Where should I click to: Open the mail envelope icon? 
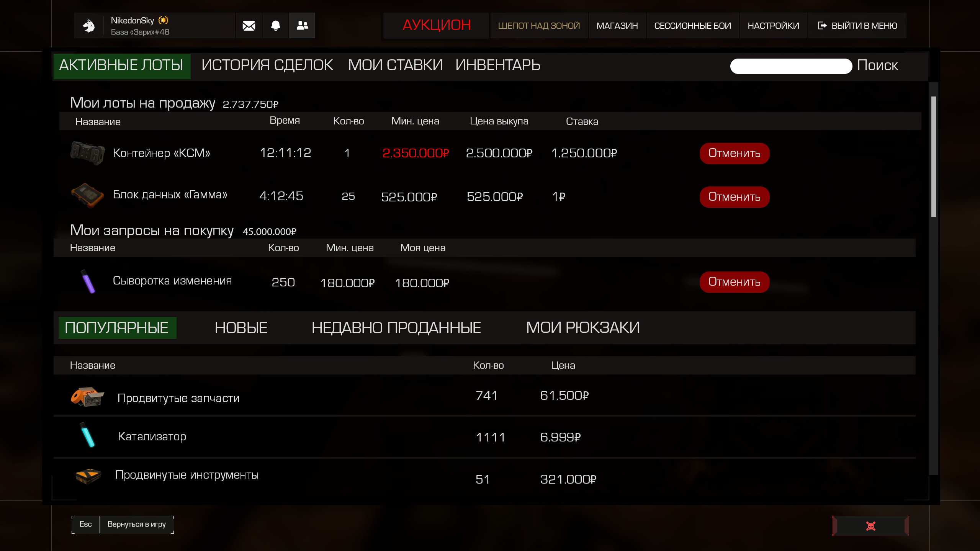click(x=249, y=26)
